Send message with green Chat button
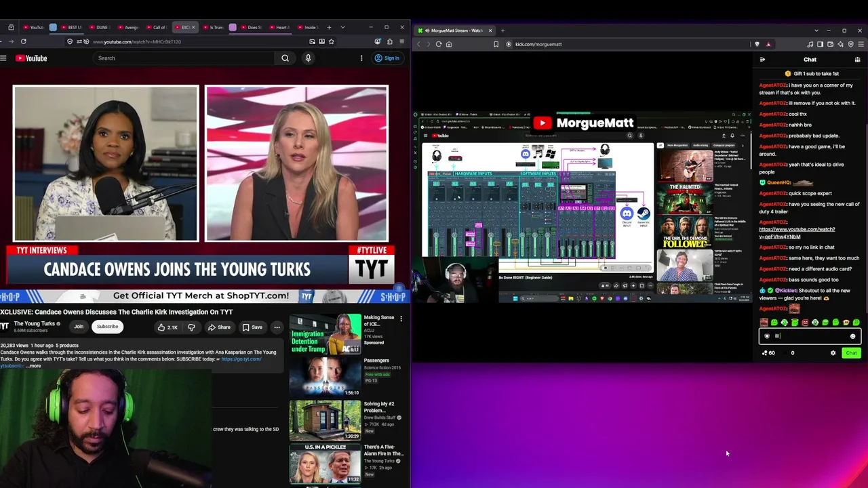 851,353
